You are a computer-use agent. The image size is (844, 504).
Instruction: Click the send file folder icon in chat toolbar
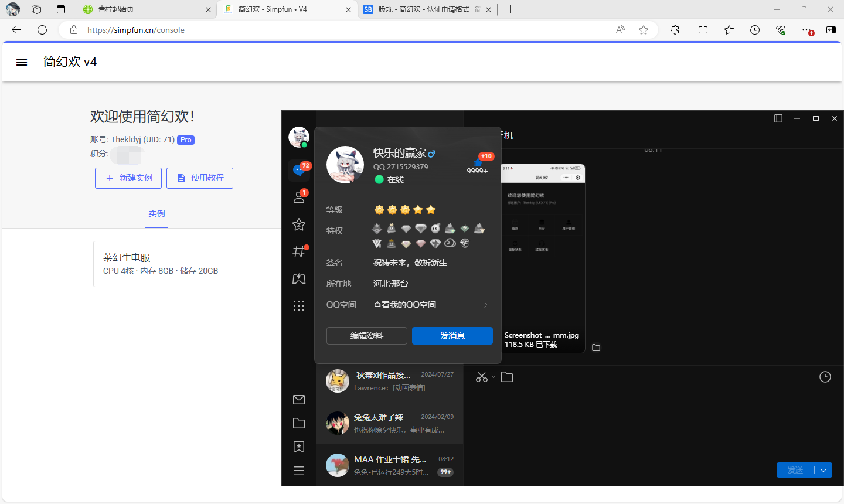(x=507, y=377)
